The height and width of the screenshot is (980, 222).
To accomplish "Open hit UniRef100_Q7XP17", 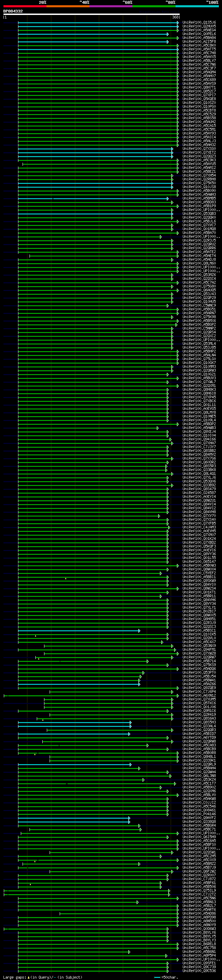I will click(x=199, y=95).
